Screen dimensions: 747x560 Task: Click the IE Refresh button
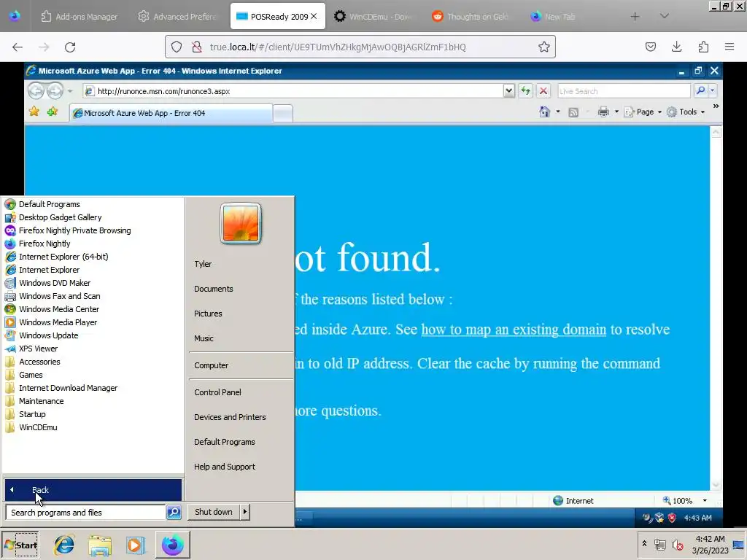pos(525,90)
